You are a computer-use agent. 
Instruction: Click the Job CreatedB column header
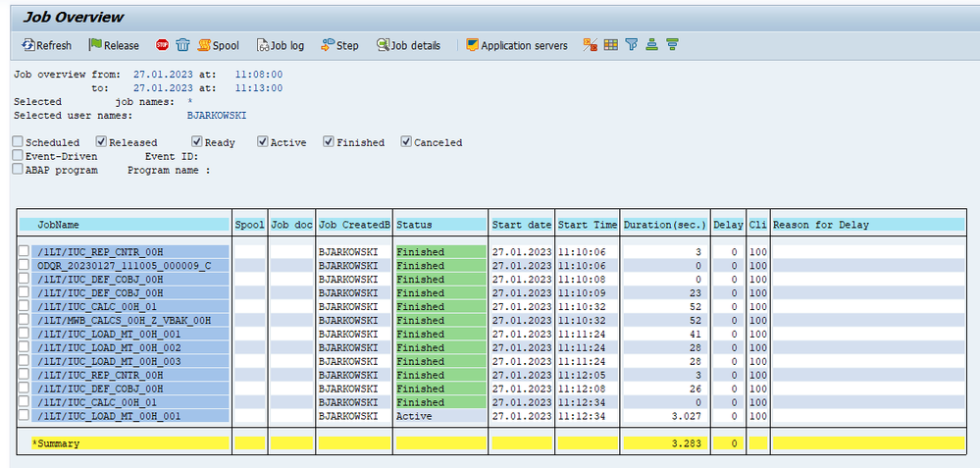(354, 225)
